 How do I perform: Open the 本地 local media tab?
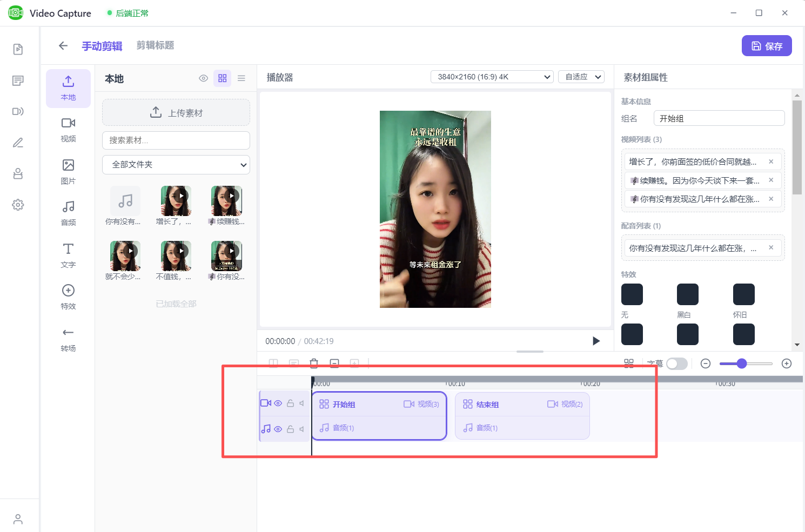tap(68, 89)
